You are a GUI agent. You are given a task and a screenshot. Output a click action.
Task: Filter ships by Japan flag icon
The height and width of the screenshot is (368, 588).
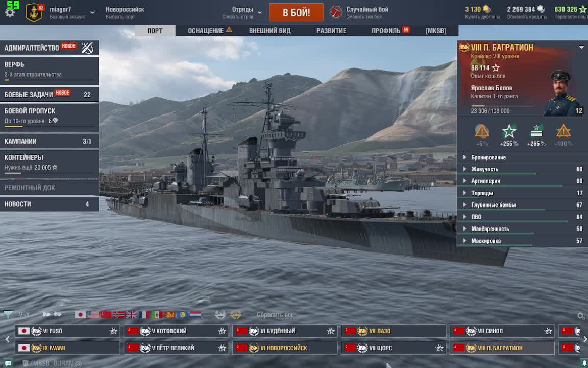click(x=80, y=315)
